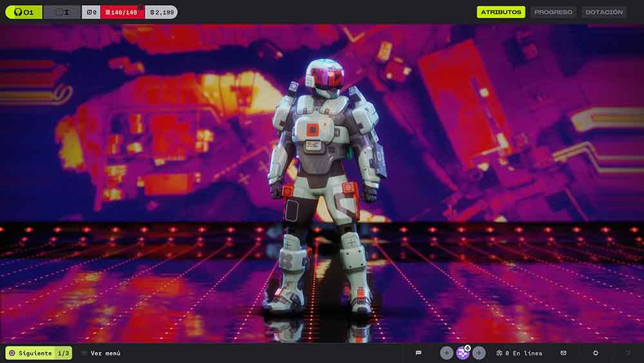Screen dimensions: 644x363
Task: Add player in left empty squad slot
Action: [446, 353]
